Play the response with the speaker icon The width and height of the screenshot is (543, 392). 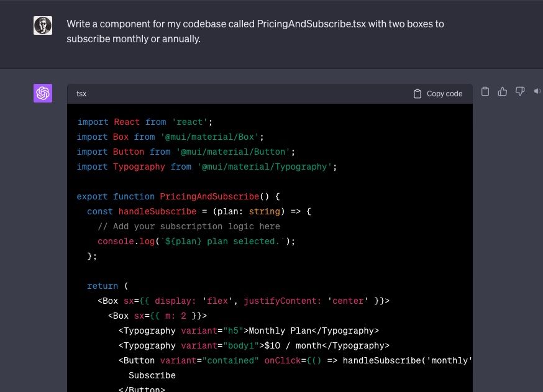[x=536, y=91]
